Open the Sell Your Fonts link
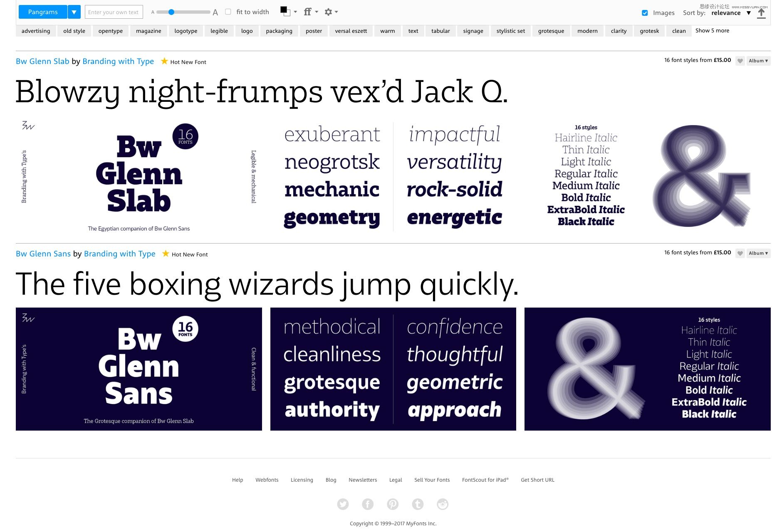The image size is (772, 532). click(x=432, y=480)
